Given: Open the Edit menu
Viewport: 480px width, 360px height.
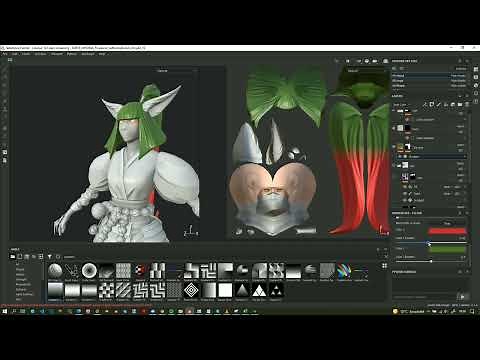Looking at the screenshot, I should [x=15, y=54].
